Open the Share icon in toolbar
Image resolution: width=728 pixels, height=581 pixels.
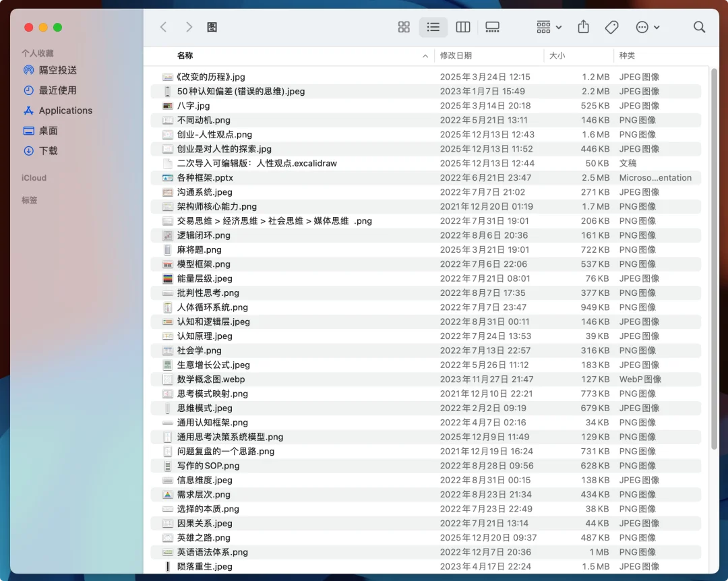tap(583, 27)
